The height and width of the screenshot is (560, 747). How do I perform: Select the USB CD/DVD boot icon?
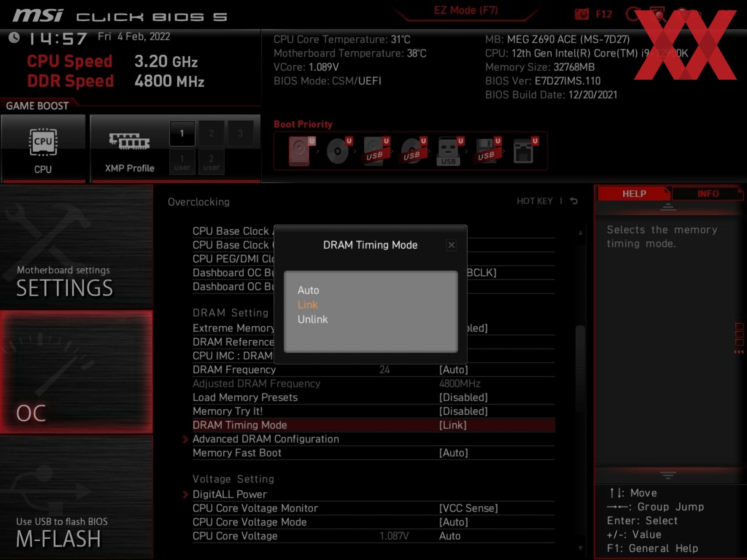(413, 151)
